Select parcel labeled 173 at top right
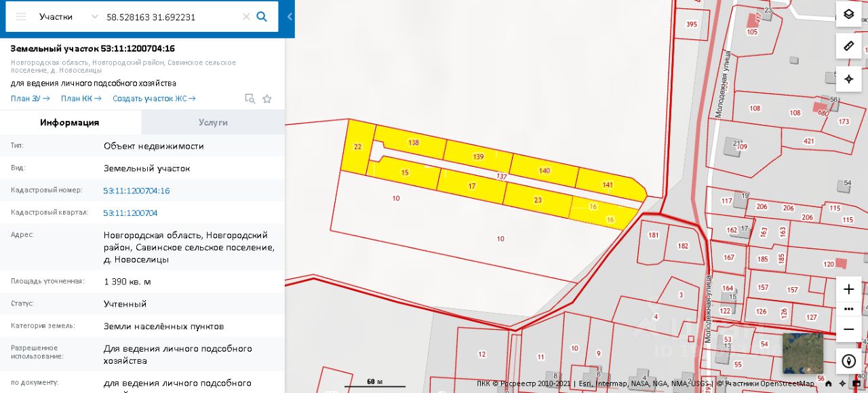This screenshot has width=868, height=393. coord(844,121)
